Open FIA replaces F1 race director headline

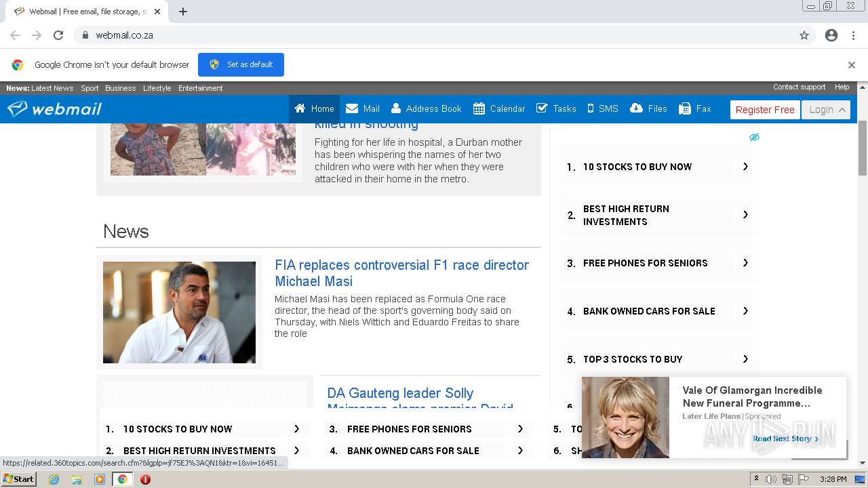click(x=401, y=273)
